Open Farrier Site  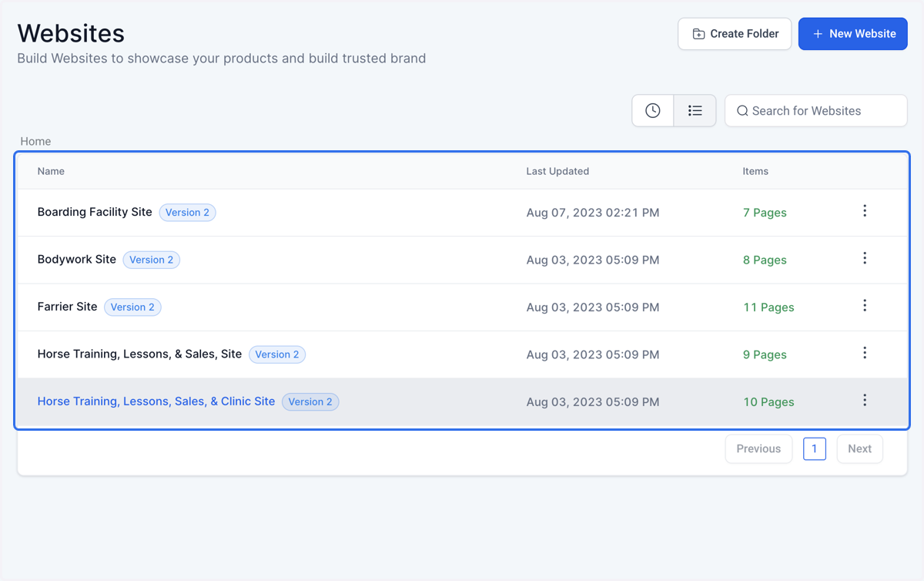coord(67,307)
